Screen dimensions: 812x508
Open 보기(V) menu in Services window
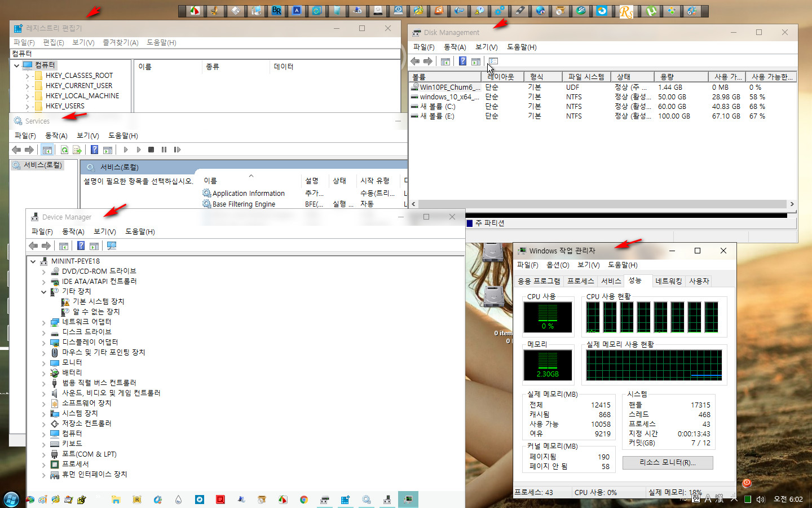(87, 135)
